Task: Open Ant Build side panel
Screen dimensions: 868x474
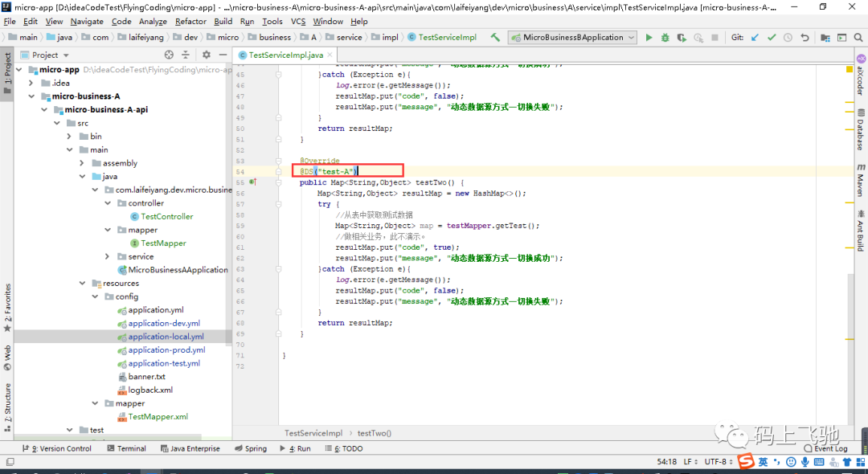Action: point(861,230)
